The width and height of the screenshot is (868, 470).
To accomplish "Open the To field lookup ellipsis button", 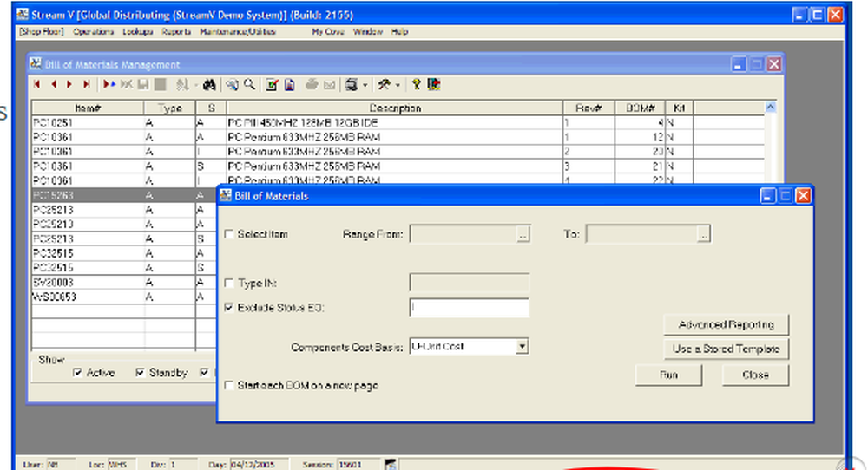I will [703, 235].
